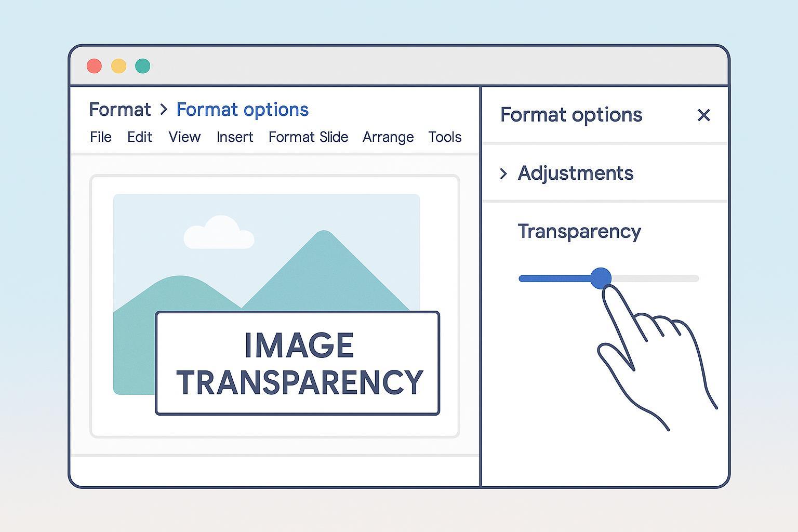The image size is (798, 532).
Task: Click the red window close dot
Action: pos(94,66)
